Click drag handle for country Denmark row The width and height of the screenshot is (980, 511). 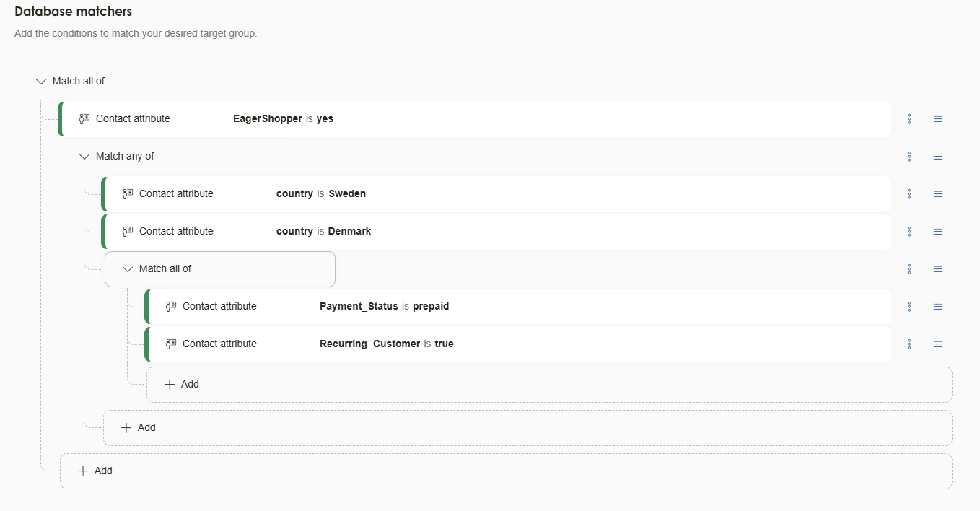[x=937, y=232]
